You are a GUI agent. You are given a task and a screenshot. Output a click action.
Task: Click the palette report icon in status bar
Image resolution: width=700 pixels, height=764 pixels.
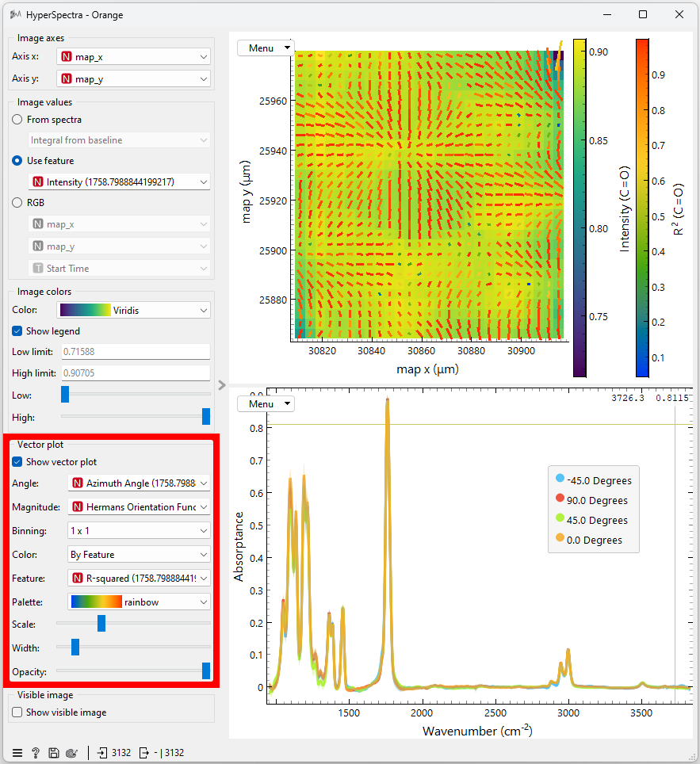71,753
